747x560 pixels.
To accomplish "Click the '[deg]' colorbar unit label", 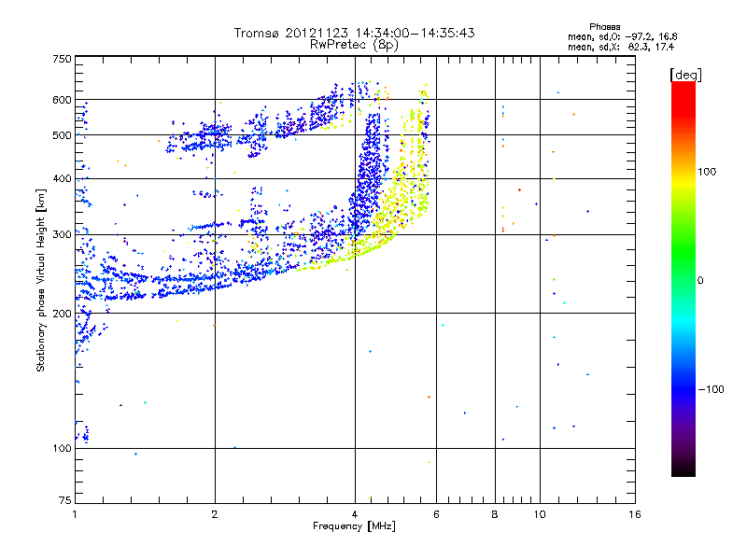I will coord(685,75).
